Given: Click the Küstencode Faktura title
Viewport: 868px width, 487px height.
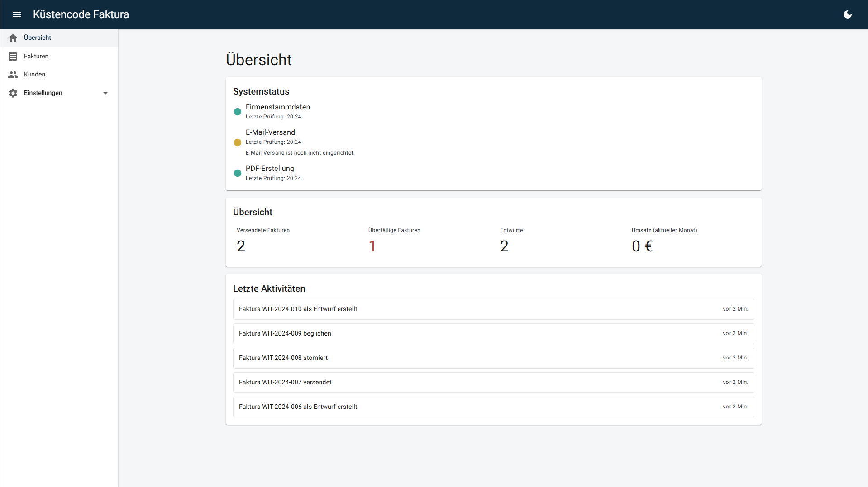Looking at the screenshot, I should (x=81, y=14).
